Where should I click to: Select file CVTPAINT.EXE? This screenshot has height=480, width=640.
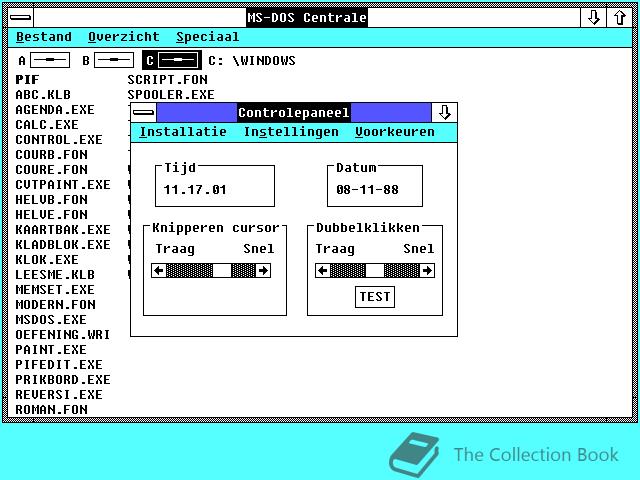click(63, 185)
